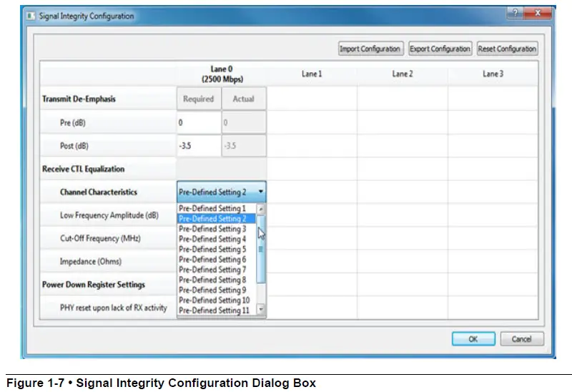
Task: Click the Power Down Register Settings label
Action: point(94,284)
